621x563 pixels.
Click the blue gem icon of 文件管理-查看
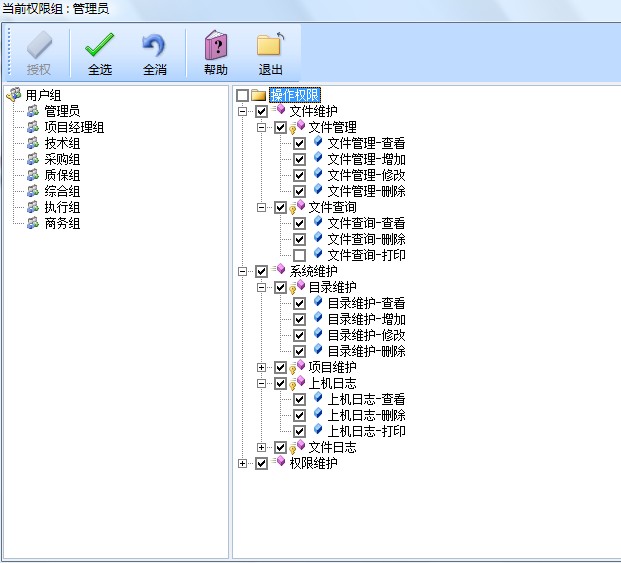point(318,142)
